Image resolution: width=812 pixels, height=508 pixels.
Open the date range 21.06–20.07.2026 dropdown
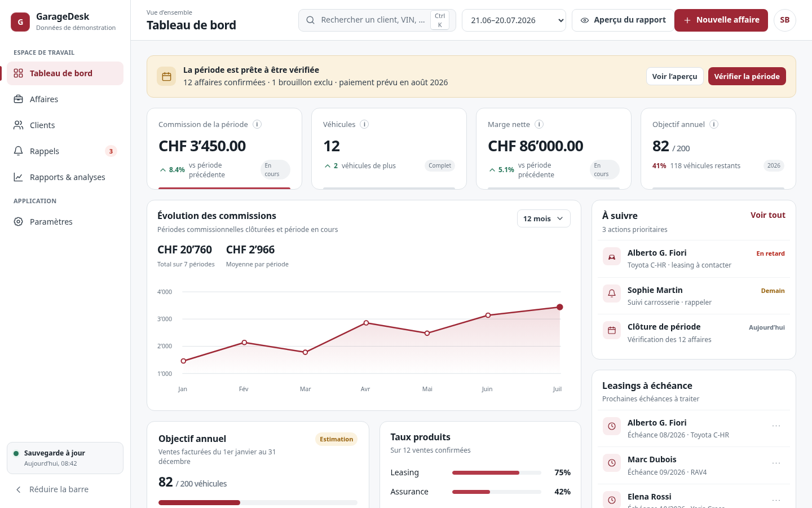pos(514,20)
